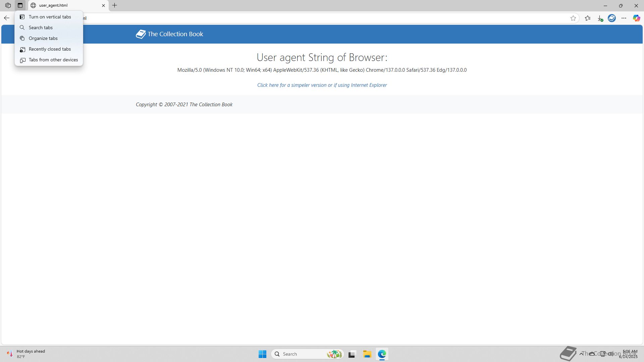Close the user_agent.html tab
This screenshot has height=362, width=644.
[103, 5]
